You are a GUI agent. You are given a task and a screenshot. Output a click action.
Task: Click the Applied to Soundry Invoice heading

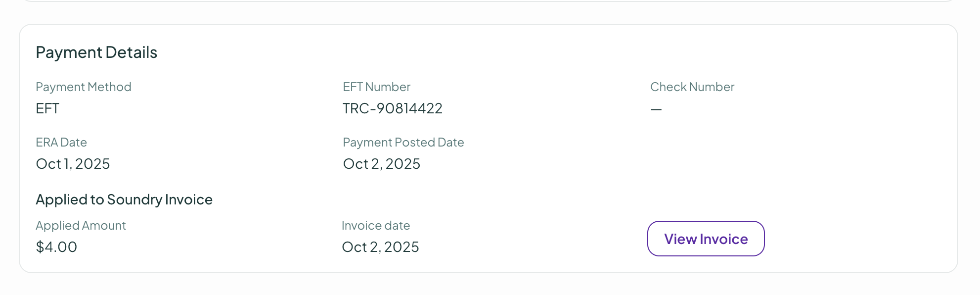pyautogui.click(x=124, y=199)
